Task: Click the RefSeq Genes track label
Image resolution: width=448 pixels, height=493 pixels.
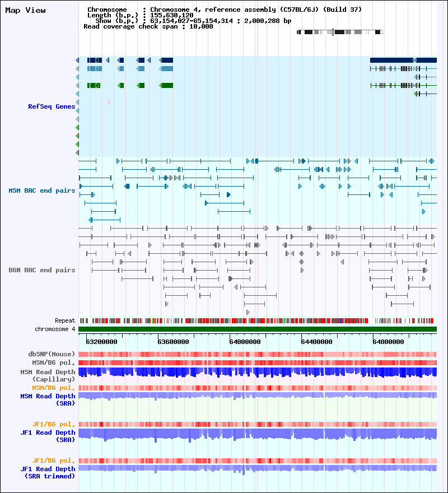Action: click(52, 106)
